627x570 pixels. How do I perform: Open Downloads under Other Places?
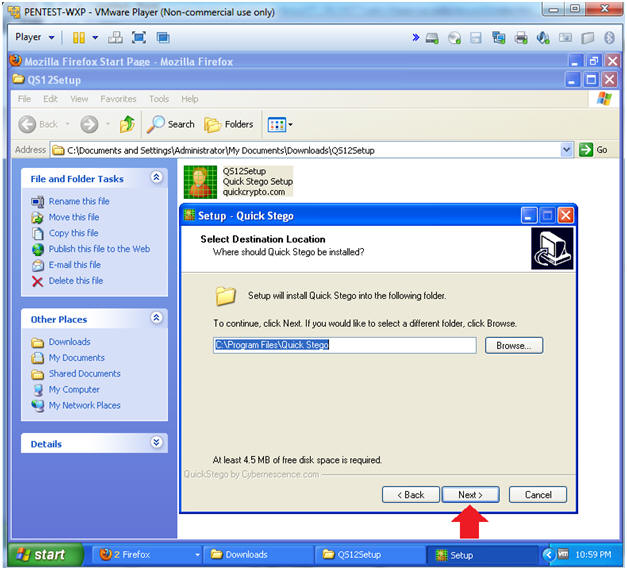pos(70,342)
